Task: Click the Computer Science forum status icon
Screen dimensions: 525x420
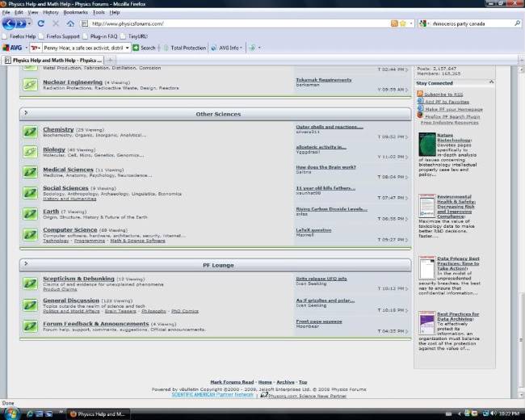Action: click(30, 234)
